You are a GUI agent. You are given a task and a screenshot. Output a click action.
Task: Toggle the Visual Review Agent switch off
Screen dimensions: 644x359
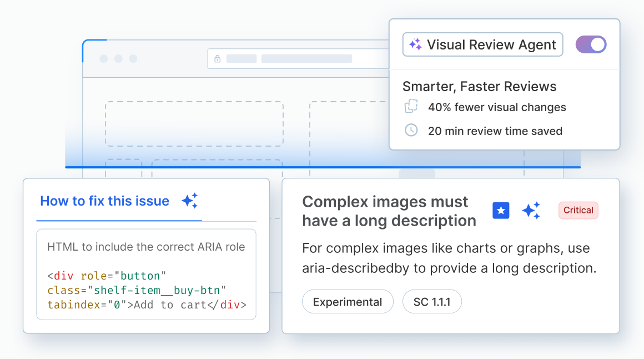coord(591,44)
